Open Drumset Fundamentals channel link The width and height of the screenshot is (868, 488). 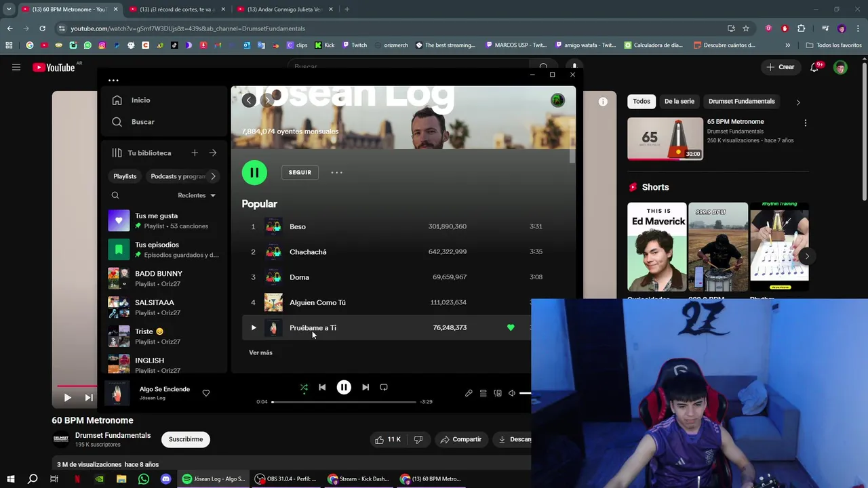[113, 435]
